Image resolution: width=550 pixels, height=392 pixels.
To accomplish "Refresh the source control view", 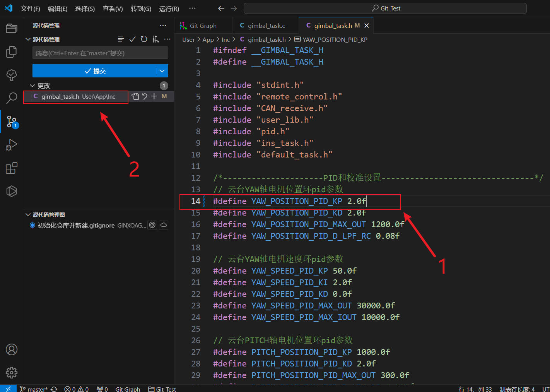I will pyautogui.click(x=144, y=39).
